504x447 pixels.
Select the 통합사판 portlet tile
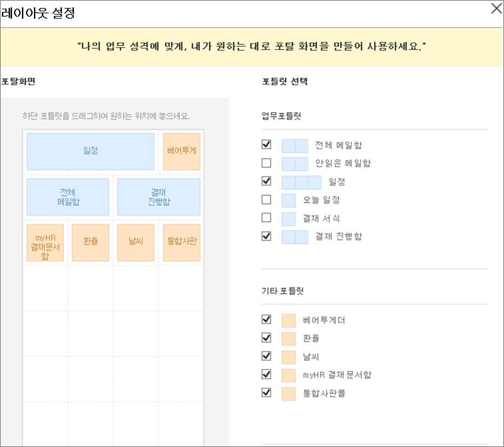click(182, 243)
